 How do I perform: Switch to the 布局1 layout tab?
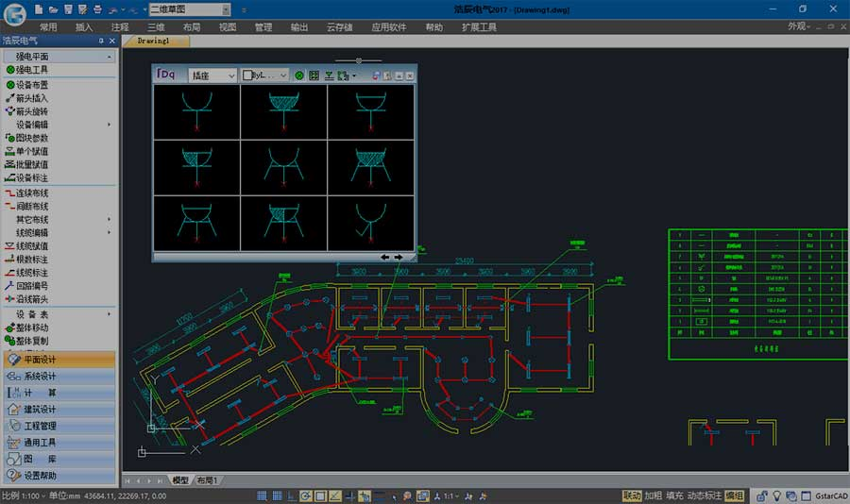click(x=207, y=480)
